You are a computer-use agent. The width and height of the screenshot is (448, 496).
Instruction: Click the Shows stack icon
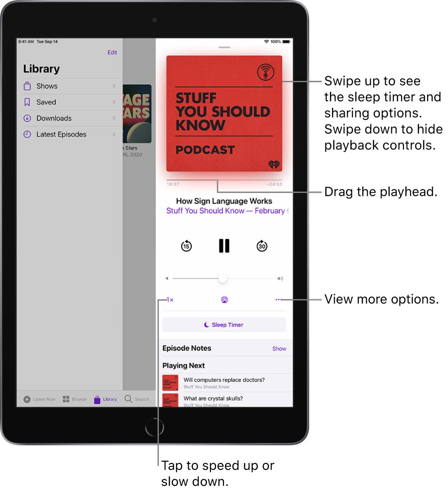[x=27, y=86]
